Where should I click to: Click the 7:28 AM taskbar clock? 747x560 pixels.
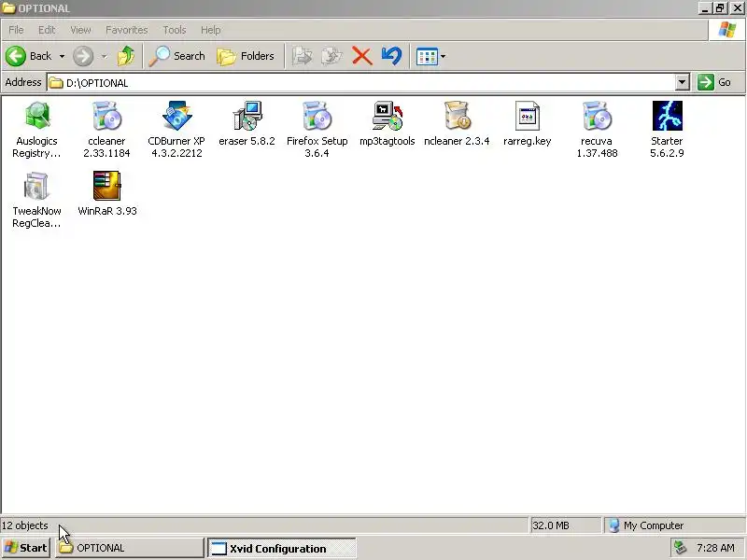[x=715, y=548]
